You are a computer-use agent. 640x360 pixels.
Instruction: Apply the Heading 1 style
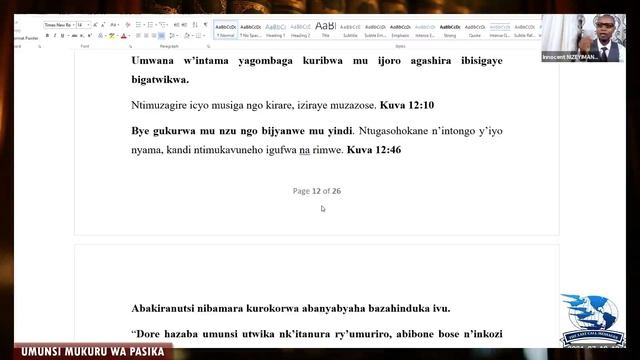[x=276, y=30]
